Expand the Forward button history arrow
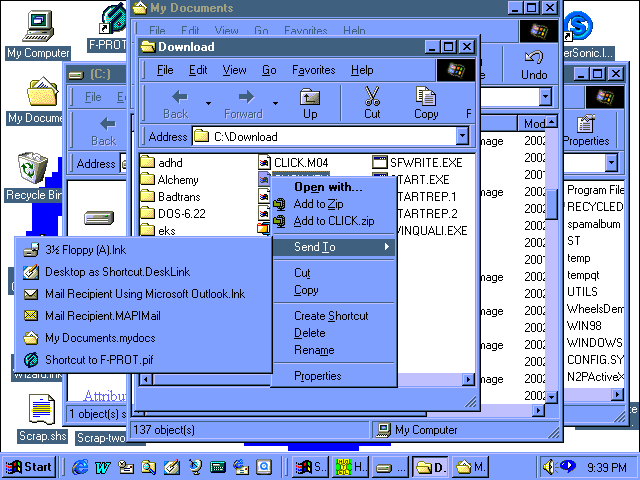Screen dimensions: 640x480 tap(274, 103)
